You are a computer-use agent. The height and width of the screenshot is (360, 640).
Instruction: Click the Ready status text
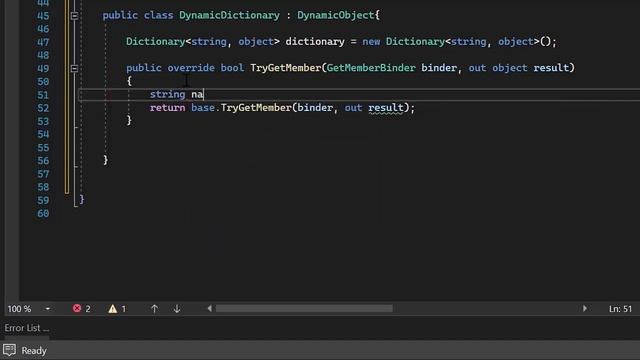click(x=34, y=351)
